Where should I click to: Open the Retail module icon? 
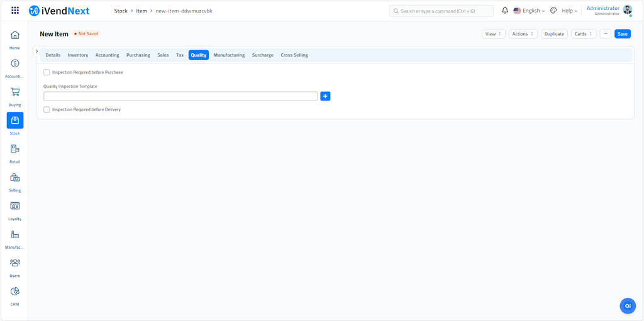(14, 149)
